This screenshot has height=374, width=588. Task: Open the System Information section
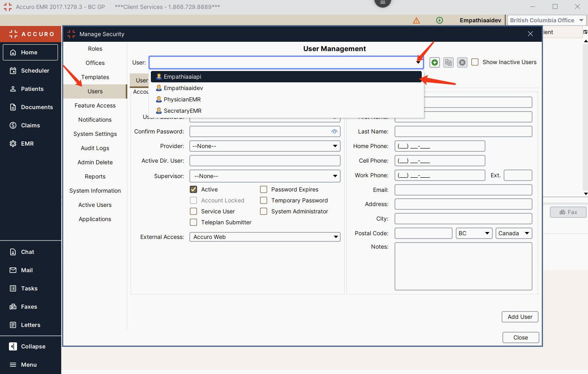(95, 191)
